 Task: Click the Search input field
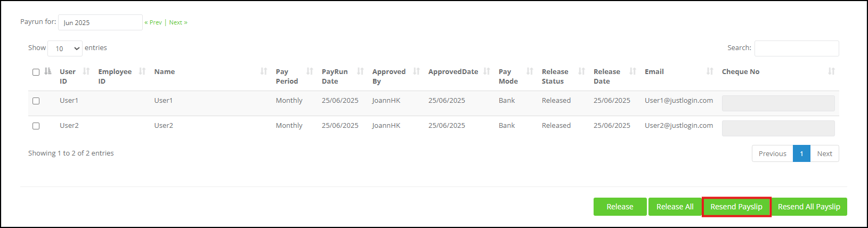point(797,48)
